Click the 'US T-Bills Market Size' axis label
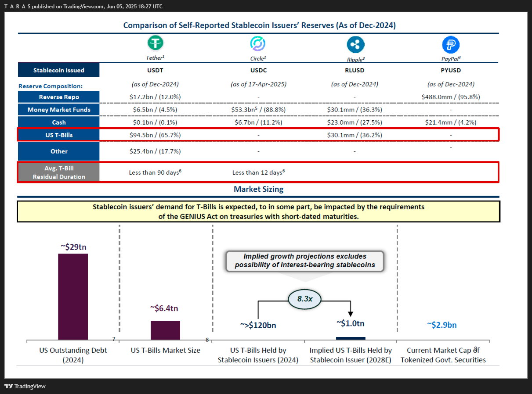Image resolution: width=532 pixels, height=394 pixels. tap(166, 350)
